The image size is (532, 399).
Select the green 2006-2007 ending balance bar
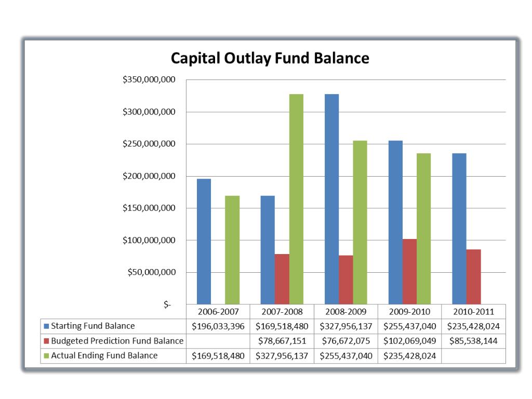(232, 250)
